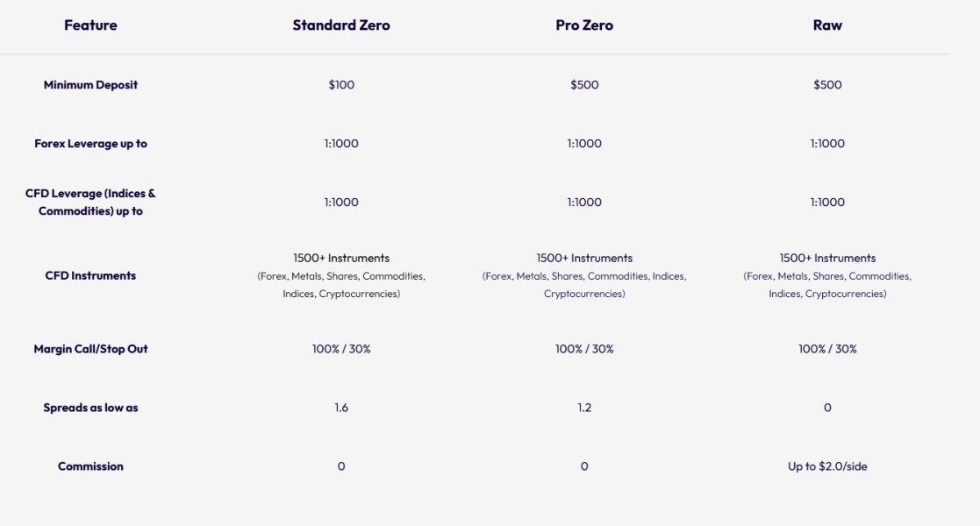
Task: Click the $100 minimum deposit value
Action: [341, 85]
